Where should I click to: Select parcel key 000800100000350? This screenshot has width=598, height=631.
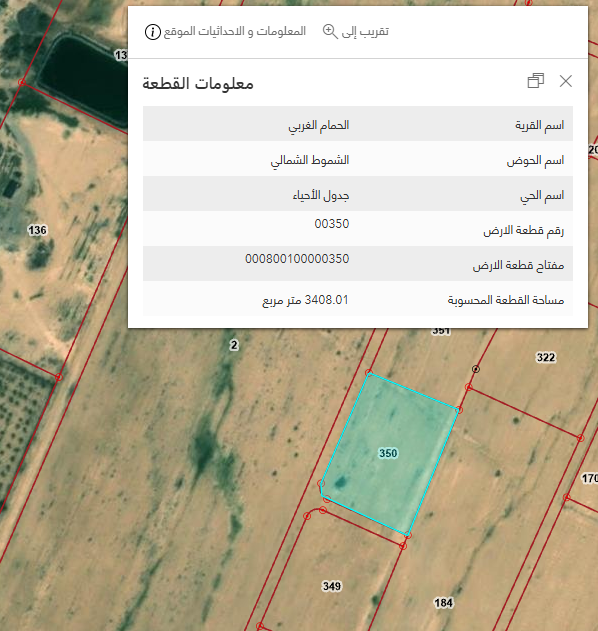point(297,258)
